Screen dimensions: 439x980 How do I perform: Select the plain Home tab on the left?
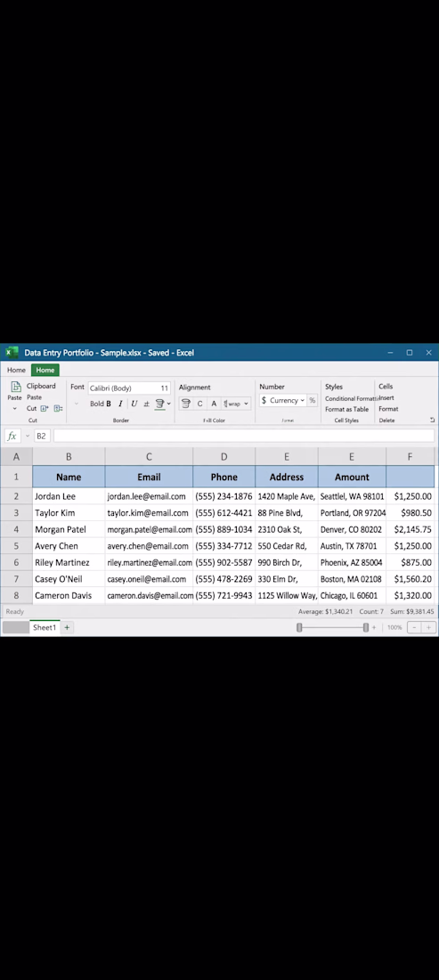16,370
